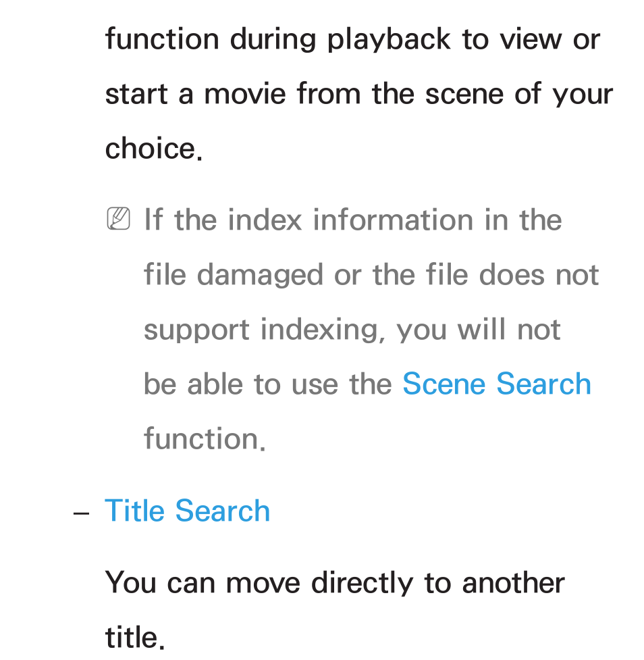Click the word 'Search' in Scene Search
This screenshot has height=660, width=644.
(543, 384)
